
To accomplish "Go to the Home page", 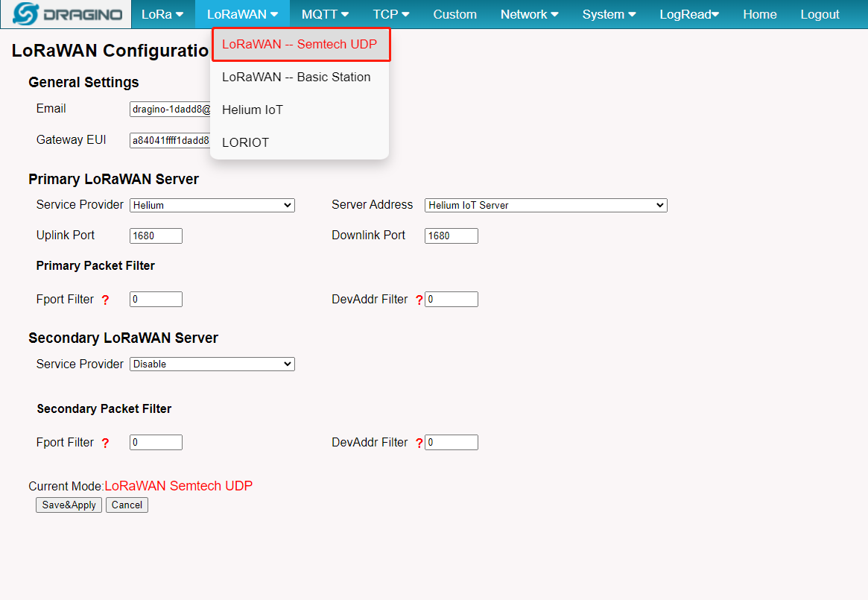I will tap(759, 14).
